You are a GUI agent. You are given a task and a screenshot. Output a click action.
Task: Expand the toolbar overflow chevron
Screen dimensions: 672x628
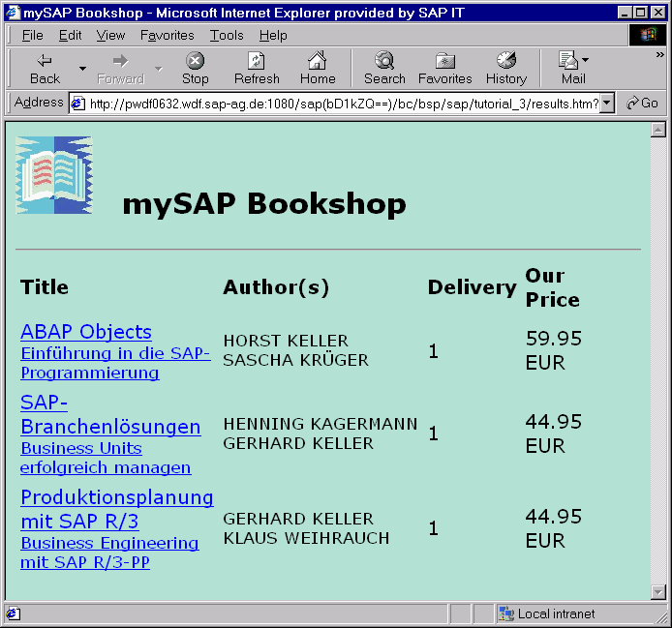click(x=659, y=55)
